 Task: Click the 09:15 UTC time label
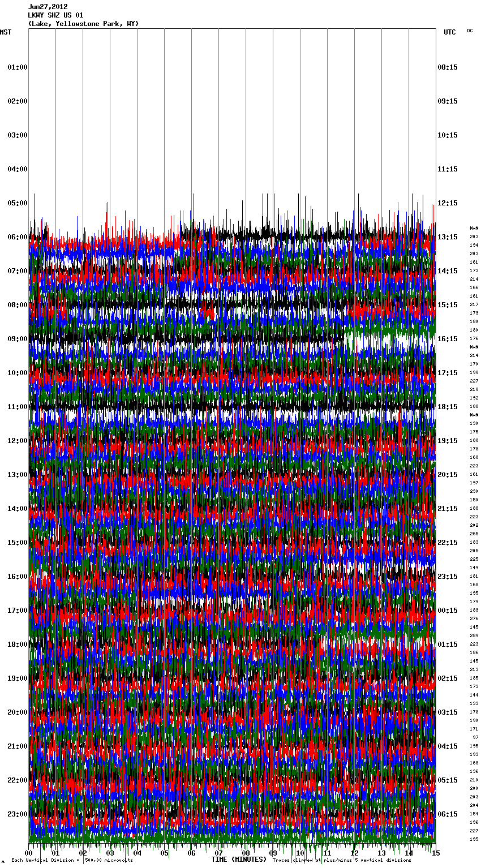click(448, 101)
